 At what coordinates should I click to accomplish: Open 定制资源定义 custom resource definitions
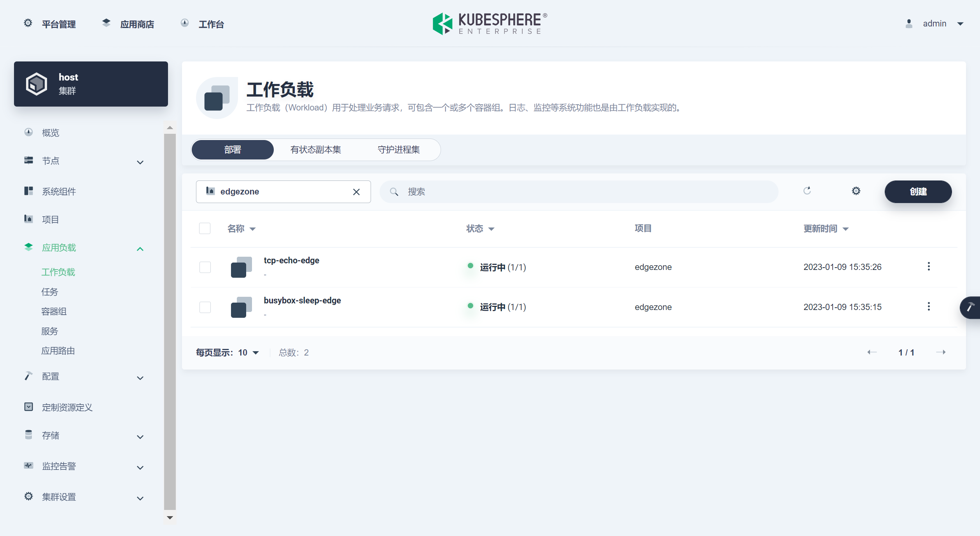pyautogui.click(x=67, y=407)
